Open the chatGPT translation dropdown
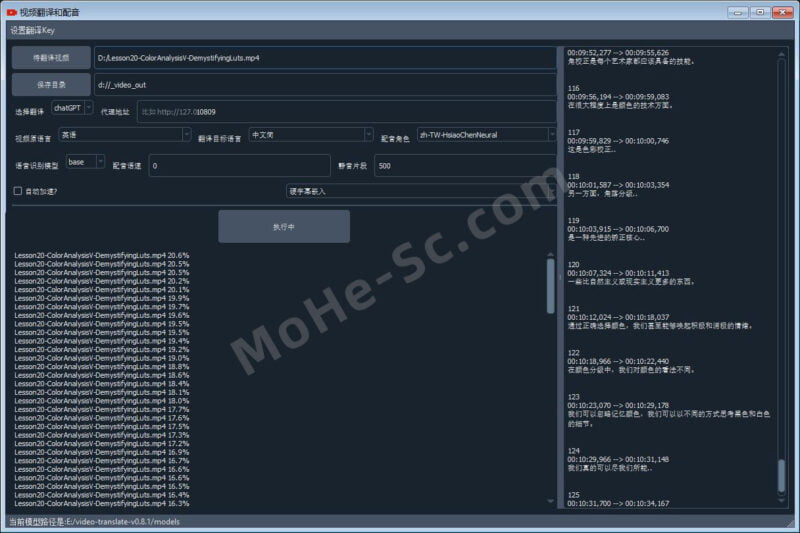800x533 pixels. tap(72, 107)
